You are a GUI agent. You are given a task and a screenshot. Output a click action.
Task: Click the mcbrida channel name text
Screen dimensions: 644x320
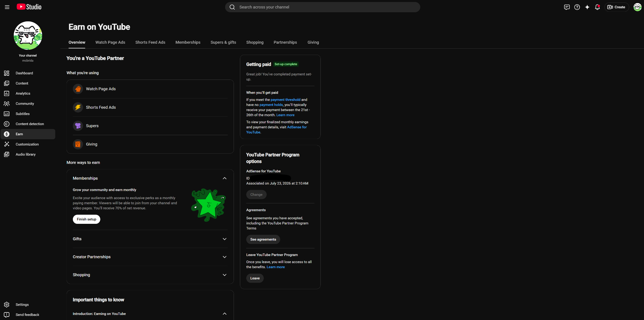(28, 61)
